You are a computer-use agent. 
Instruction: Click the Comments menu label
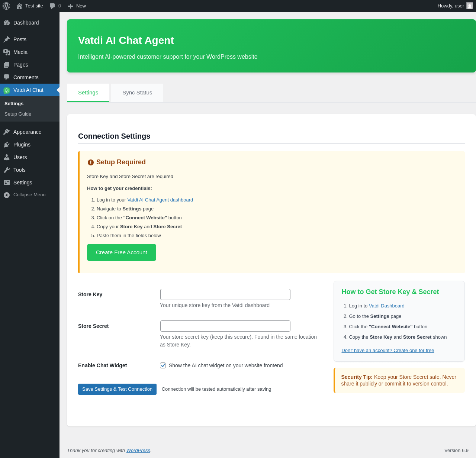pyautogui.click(x=26, y=77)
